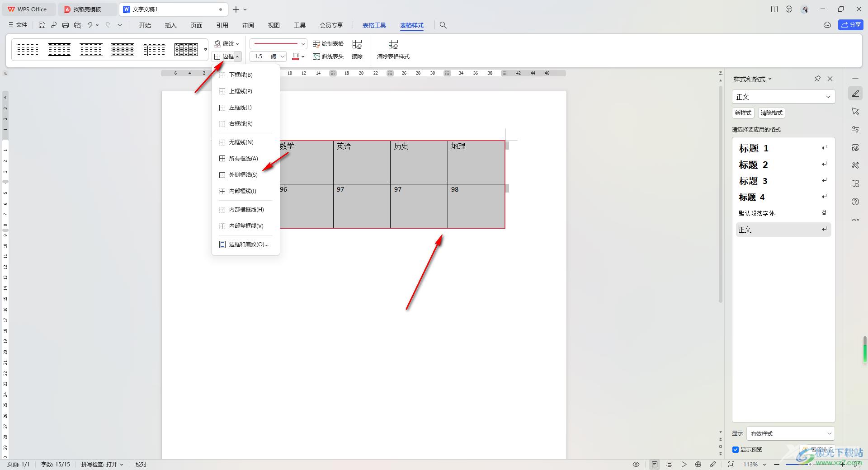Click the Save document icon
Screen dimensions: 868x470
pos(42,25)
